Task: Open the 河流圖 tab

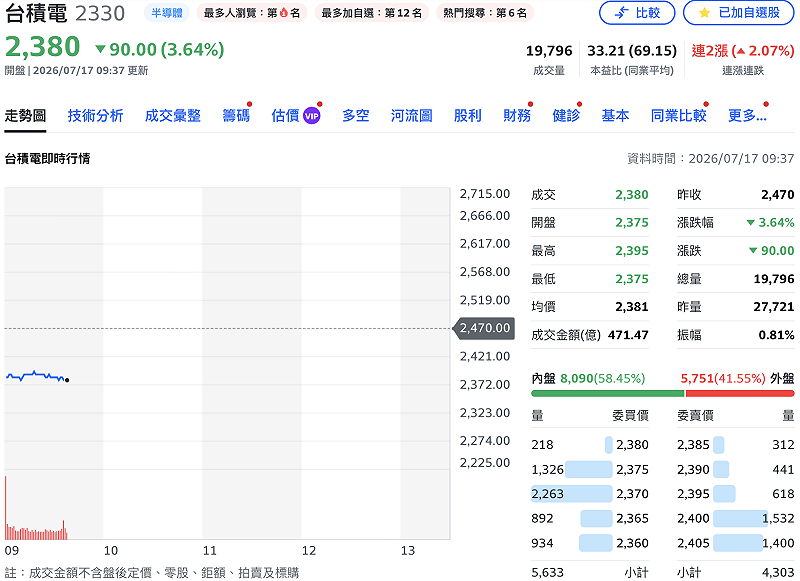Action: (x=411, y=116)
